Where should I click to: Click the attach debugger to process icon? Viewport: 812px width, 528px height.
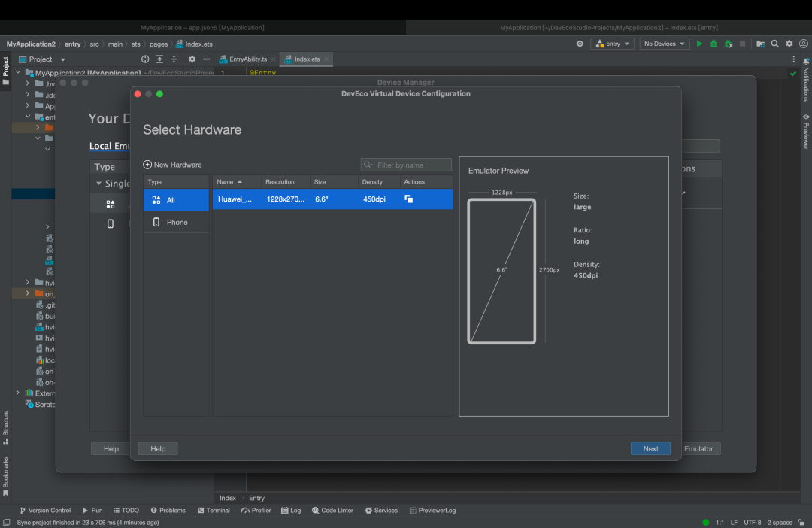(728, 44)
